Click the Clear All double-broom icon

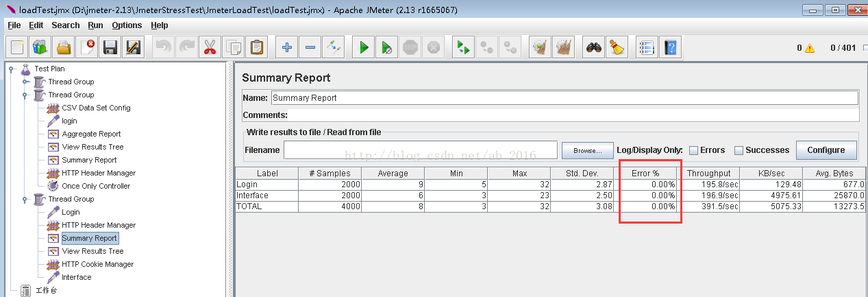point(564,47)
